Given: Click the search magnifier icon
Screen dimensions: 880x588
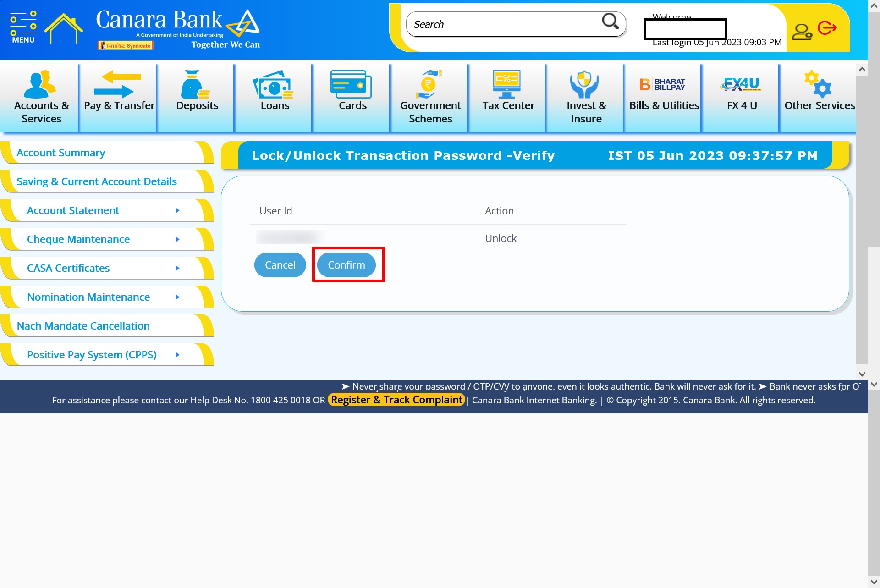Looking at the screenshot, I should [x=610, y=21].
